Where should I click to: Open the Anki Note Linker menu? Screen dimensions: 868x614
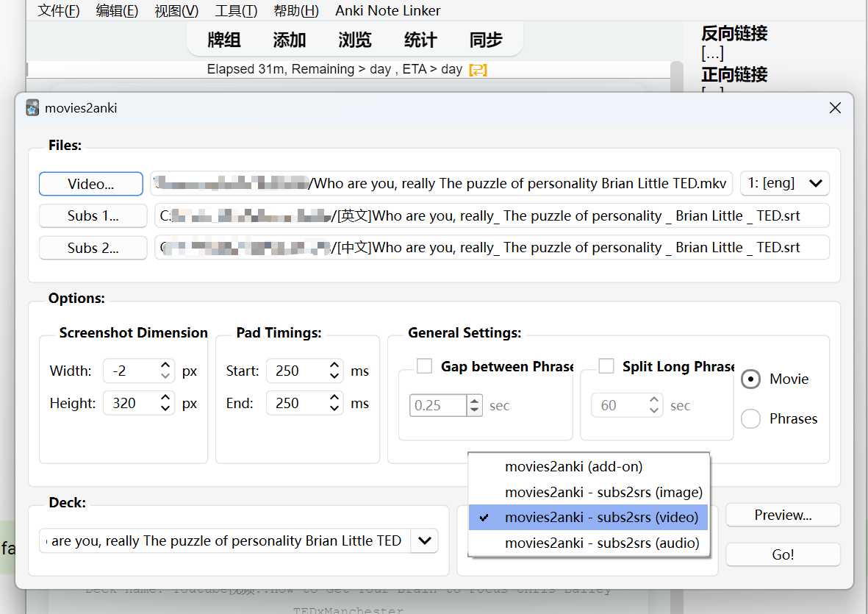[388, 10]
